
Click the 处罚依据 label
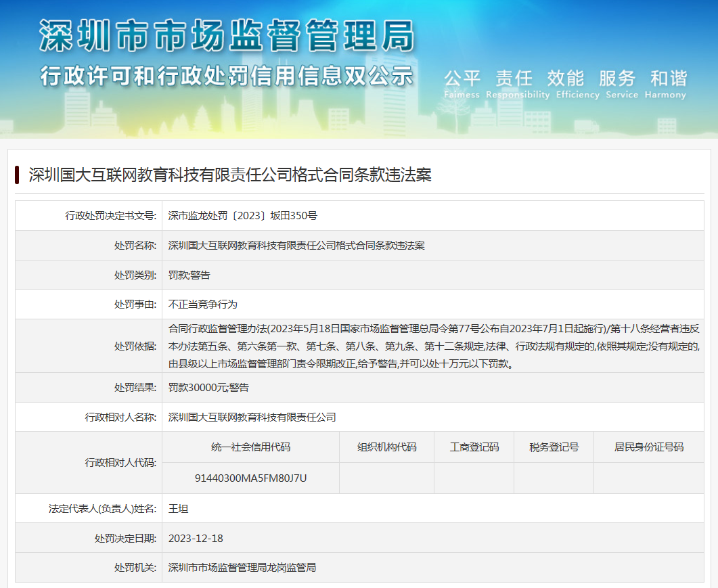[135, 346]
